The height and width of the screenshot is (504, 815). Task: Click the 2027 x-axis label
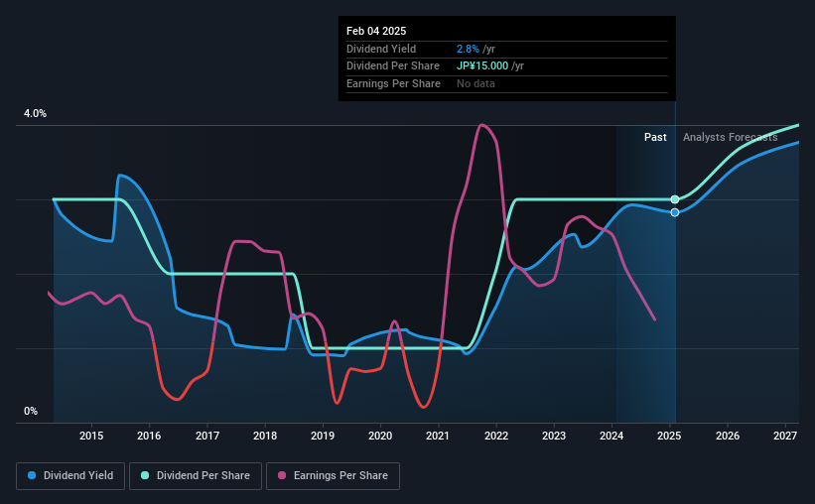pos(785,436)
